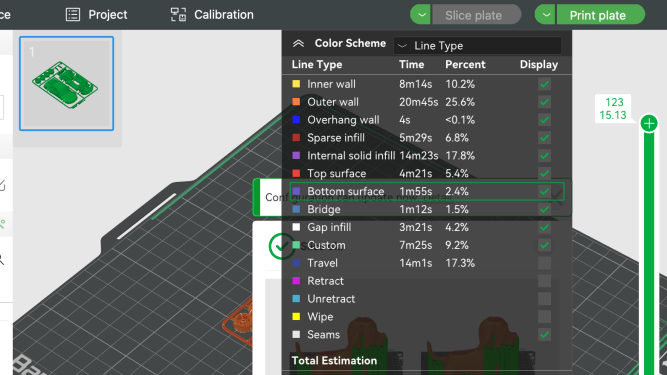Open the Line Type color scheme dropdown

[477, 45]
